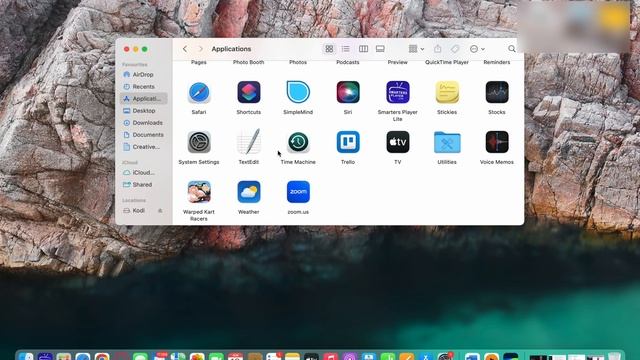Eject the Kodi volume
This screenshot has width=640, height=360.
point(160,211)
